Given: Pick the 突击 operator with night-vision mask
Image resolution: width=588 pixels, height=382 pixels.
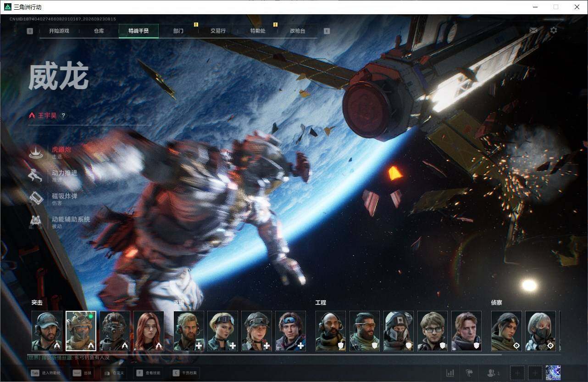Looking at the screenshot, I should (x=115, y=331).
